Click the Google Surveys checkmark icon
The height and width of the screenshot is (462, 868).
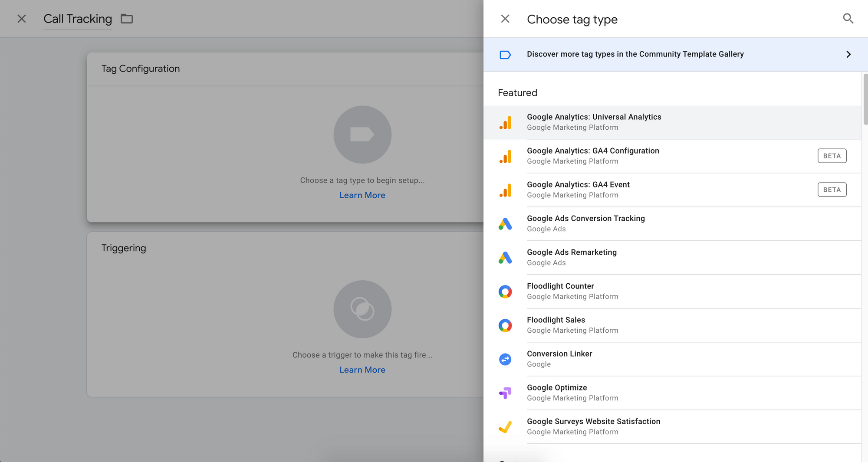click(x=505, y=427)
